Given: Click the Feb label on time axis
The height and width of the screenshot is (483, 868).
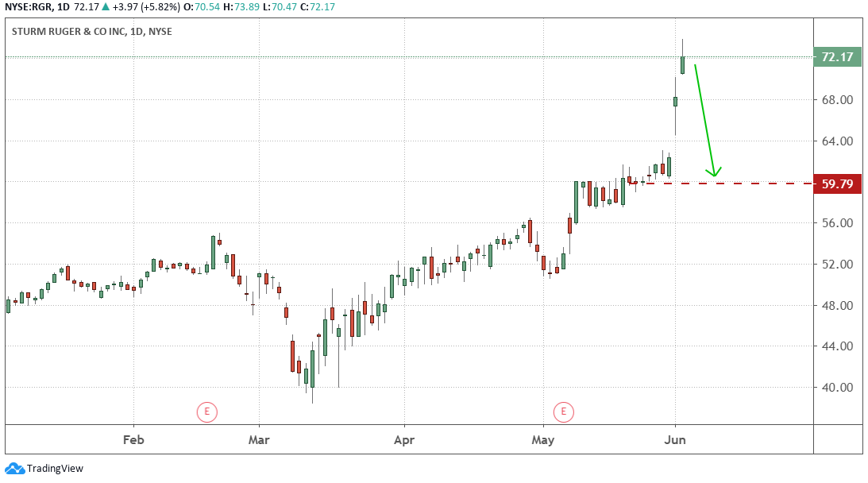Looking at the screenshot, I should pyautogui.click(x=134, y=439).
